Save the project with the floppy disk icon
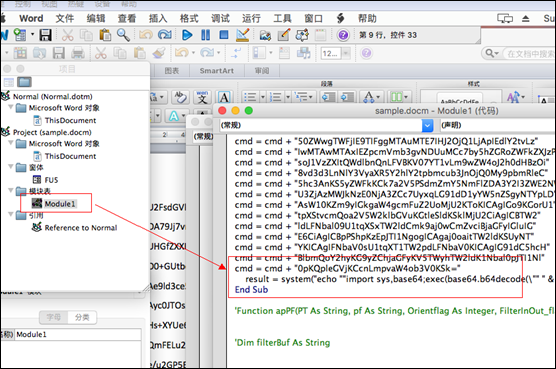This screenshot has width=556, height=369. tap(46, 35)
